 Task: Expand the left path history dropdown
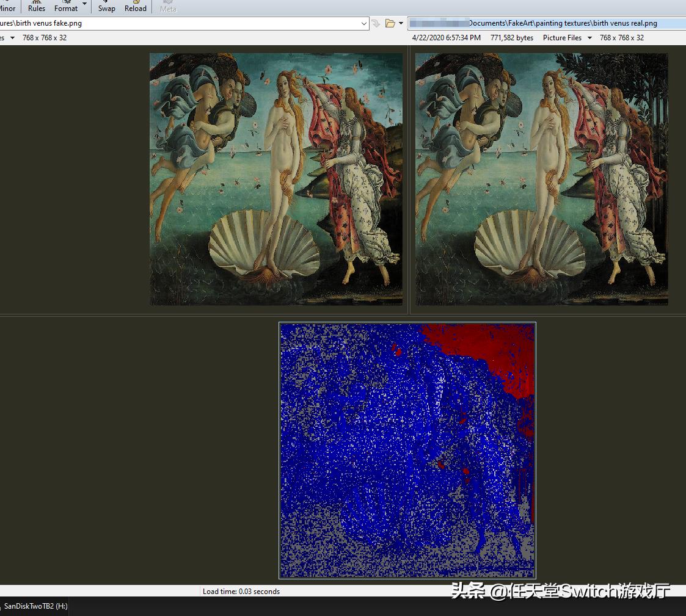click(364, 24)
